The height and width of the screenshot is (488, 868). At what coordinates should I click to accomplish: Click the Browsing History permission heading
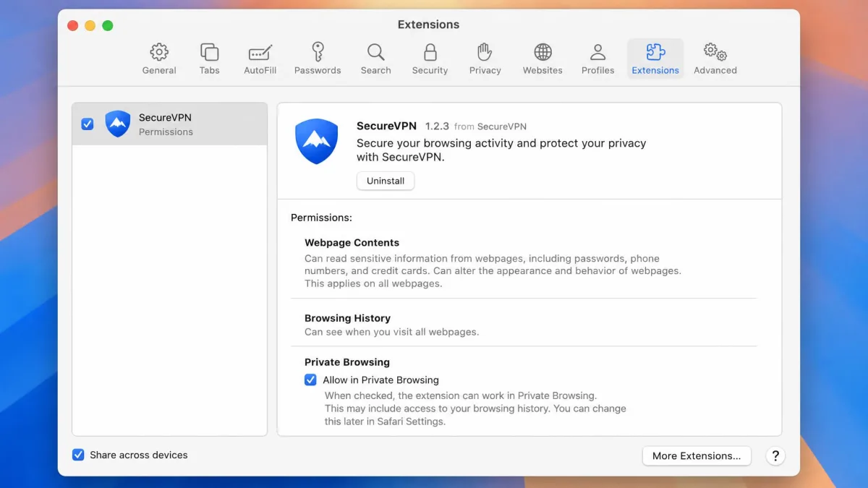pyautogui.click(x=347, y=318)
